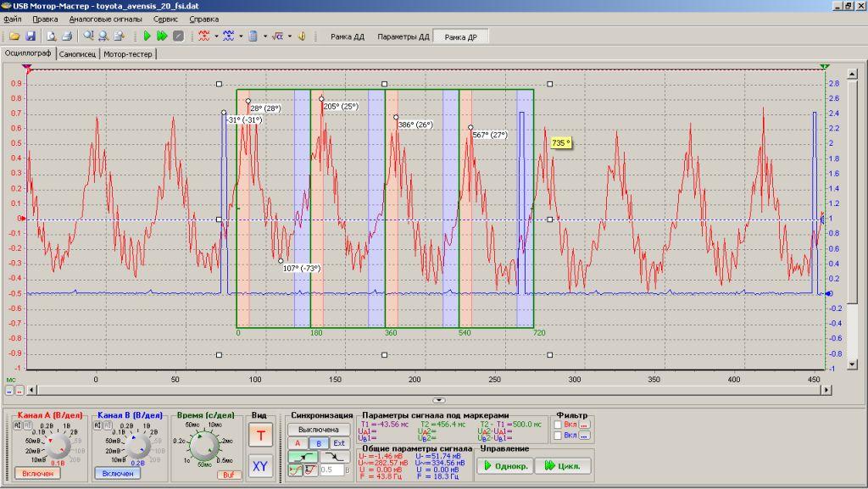The height and width of the screenshot is (489, 868).
Task: Open dropdown arrow next to blue waveform icon
Action: 242,36
